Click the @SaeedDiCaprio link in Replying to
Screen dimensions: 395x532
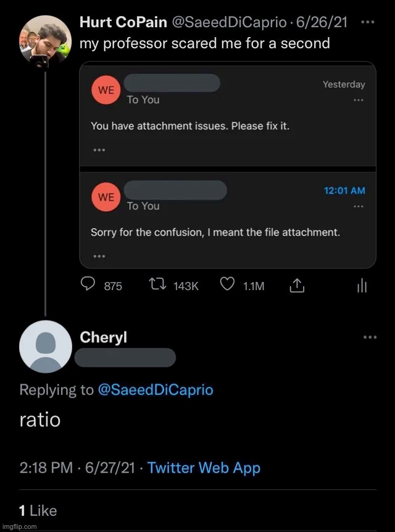coord(156,389)
